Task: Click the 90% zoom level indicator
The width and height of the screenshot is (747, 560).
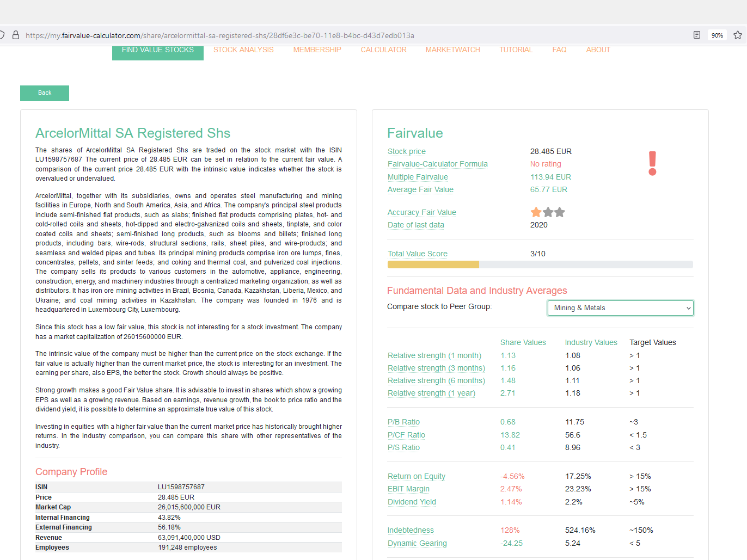Action: coord(717,35)
